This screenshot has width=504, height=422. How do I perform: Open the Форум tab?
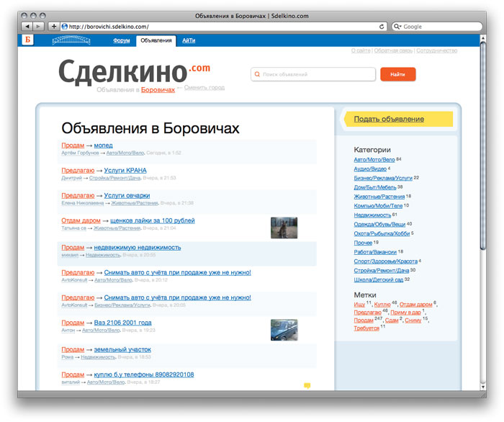pos(121,41)
